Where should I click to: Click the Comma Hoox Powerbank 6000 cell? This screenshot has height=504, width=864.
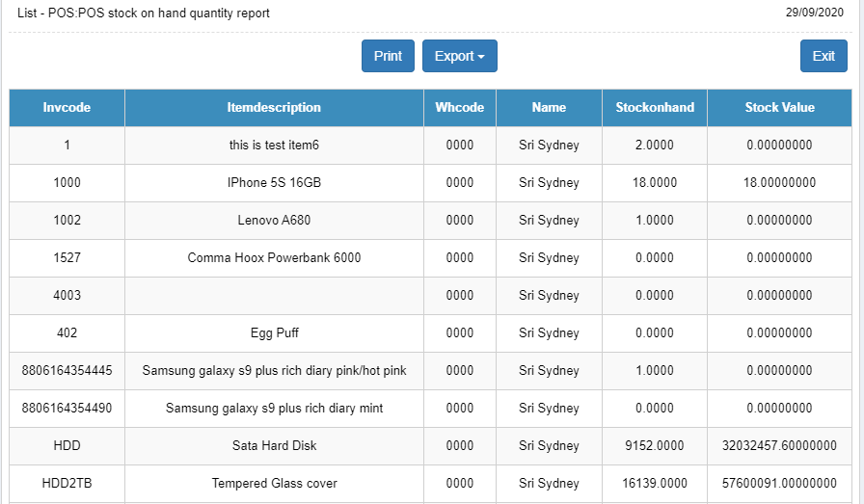(x=274, y=258)
